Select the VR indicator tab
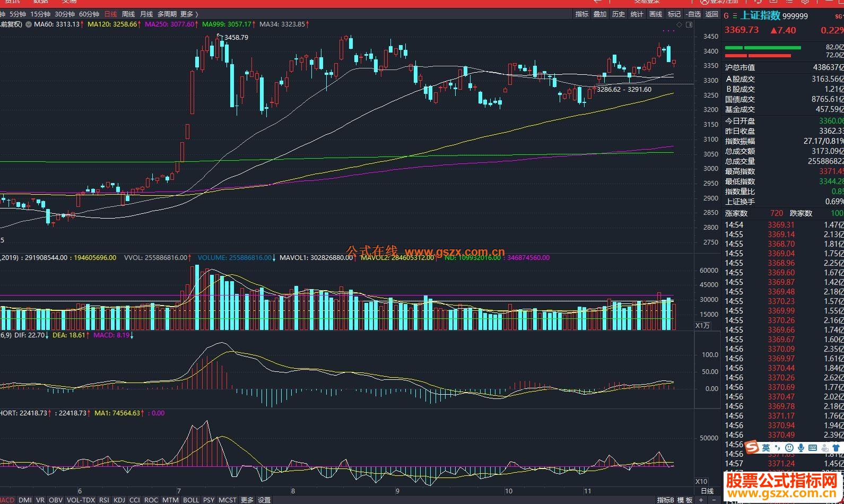844x504 pixels. coord(40,500)
